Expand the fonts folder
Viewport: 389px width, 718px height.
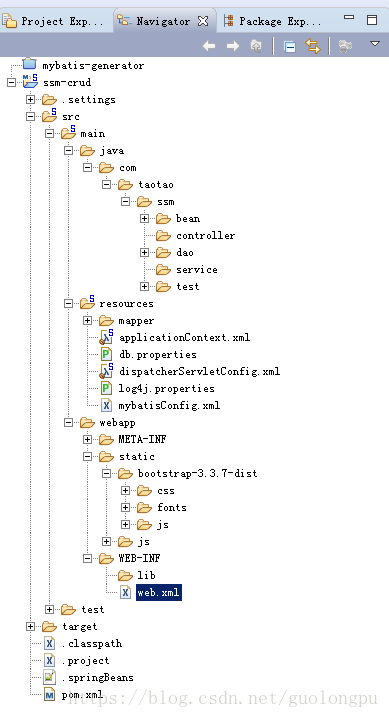[x=125, y=507]
